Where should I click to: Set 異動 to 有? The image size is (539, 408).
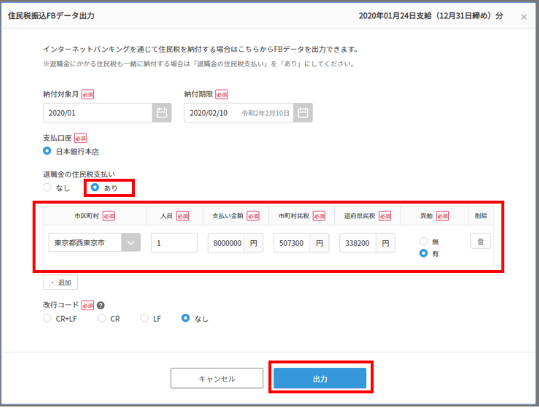coord(424,253)
